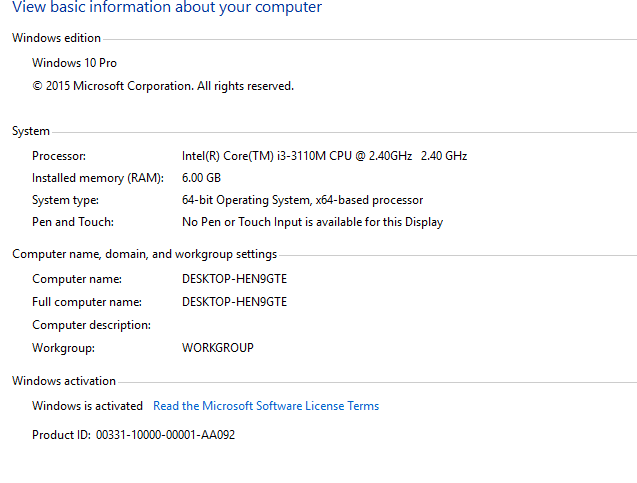This screenshot has width=637, height=483.
Task: Select DESKTOP-HEN9GTE beside 'Full computer name:'
Action: (234, 302)
